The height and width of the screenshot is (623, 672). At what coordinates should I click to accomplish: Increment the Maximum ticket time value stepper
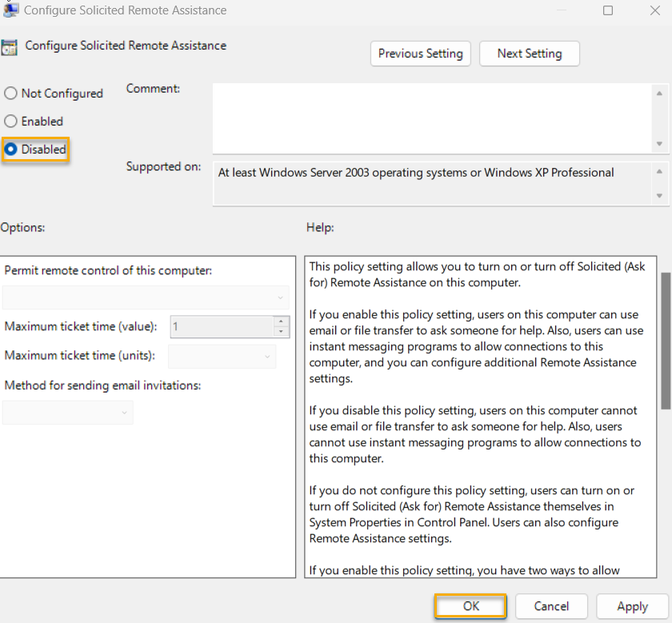tap(281, 322)
